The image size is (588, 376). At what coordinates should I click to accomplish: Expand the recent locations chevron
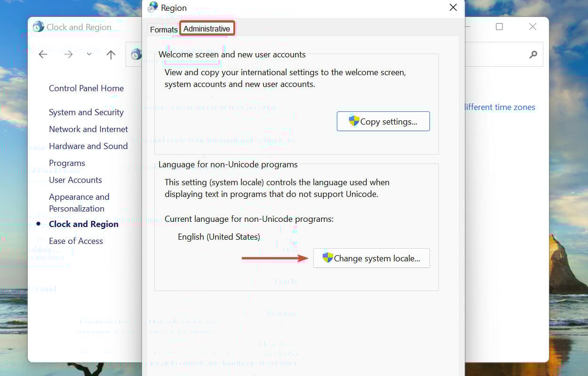(89, 54)
